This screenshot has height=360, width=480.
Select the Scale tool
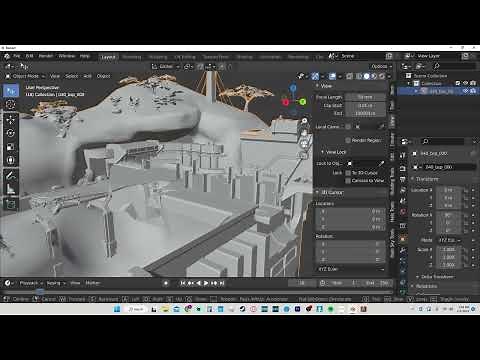(x=11, y=147)
